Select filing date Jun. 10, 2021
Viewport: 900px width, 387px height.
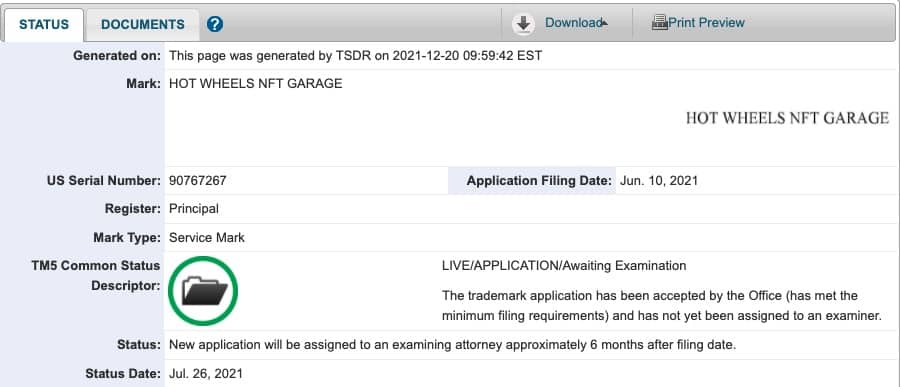(659, 181)
